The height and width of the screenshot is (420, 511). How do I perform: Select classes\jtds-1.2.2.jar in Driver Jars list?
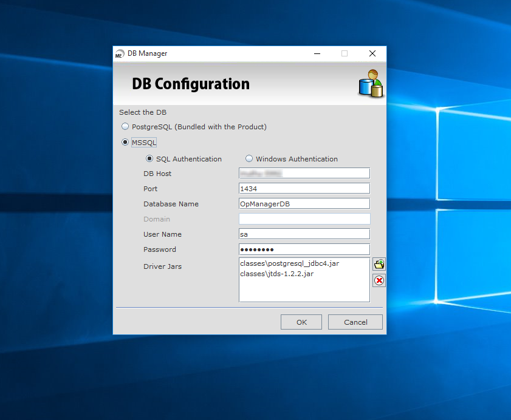pyautogui.click(x=276, y=274)
